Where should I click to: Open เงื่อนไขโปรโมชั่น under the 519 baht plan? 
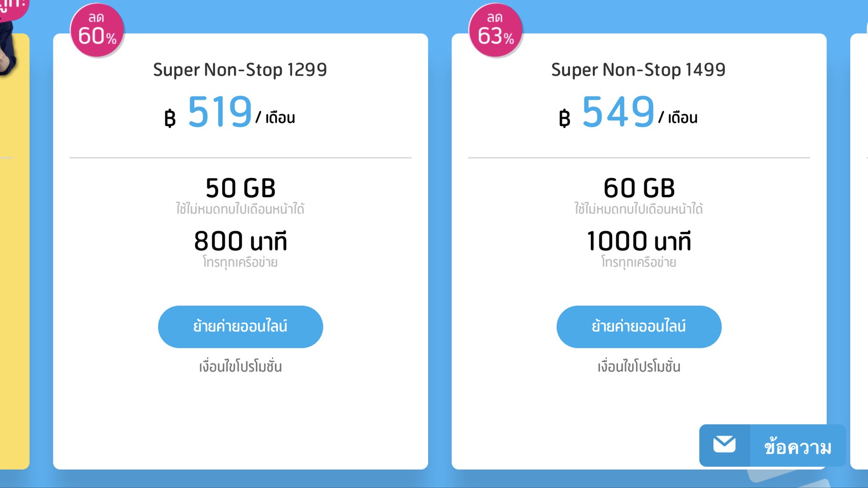point(241,367)
